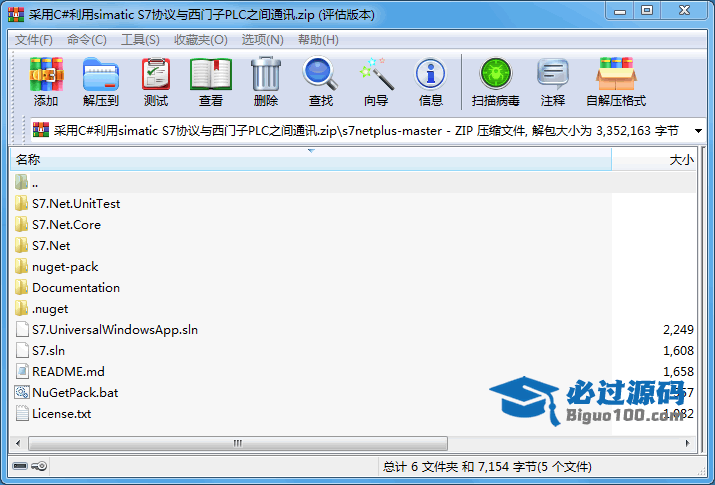Click the 查看 (View) book icon
The image size is (715, 485).
[211, 74]
